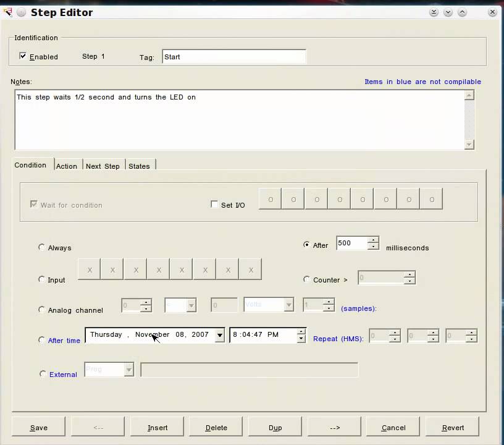Click the Cancel button

[393, 427]
